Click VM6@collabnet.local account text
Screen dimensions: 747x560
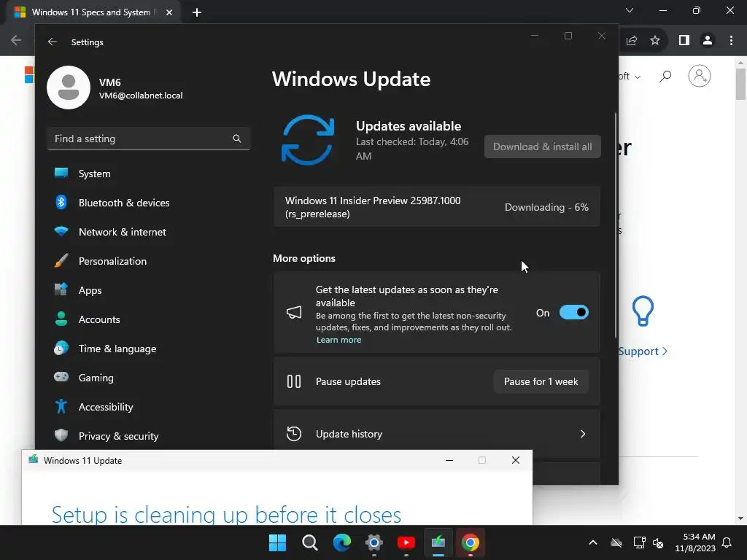click(x=141, y=96)
